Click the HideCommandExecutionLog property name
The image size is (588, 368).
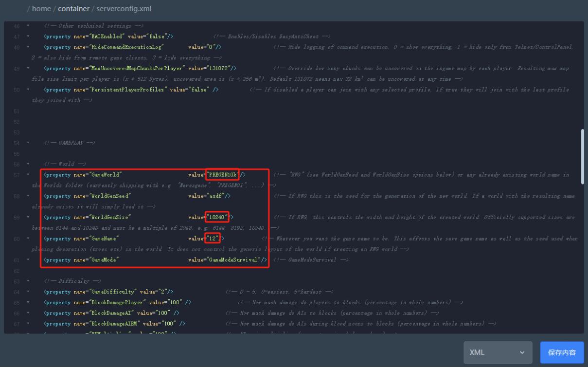(x=125, y=47)
